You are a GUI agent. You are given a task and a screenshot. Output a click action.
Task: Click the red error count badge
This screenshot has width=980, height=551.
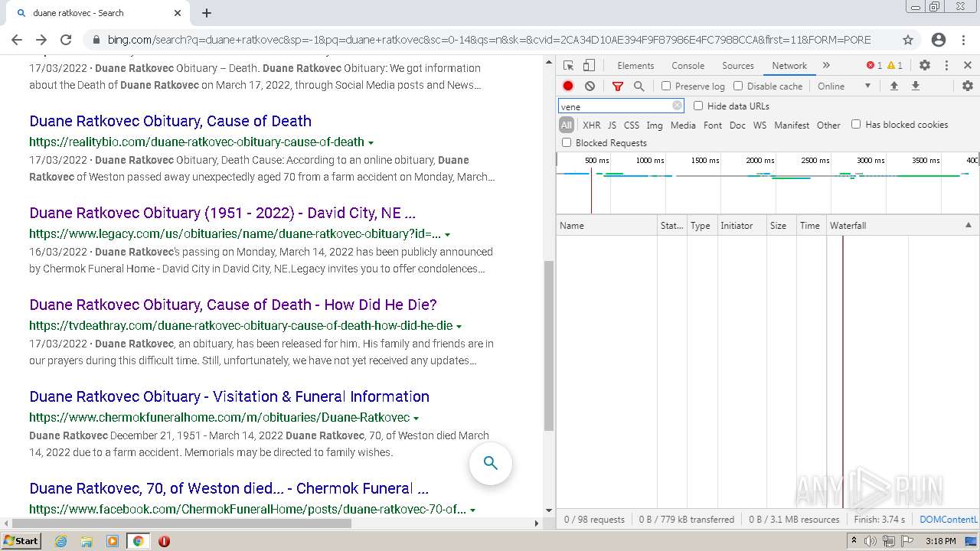click(x=874, y=66)
